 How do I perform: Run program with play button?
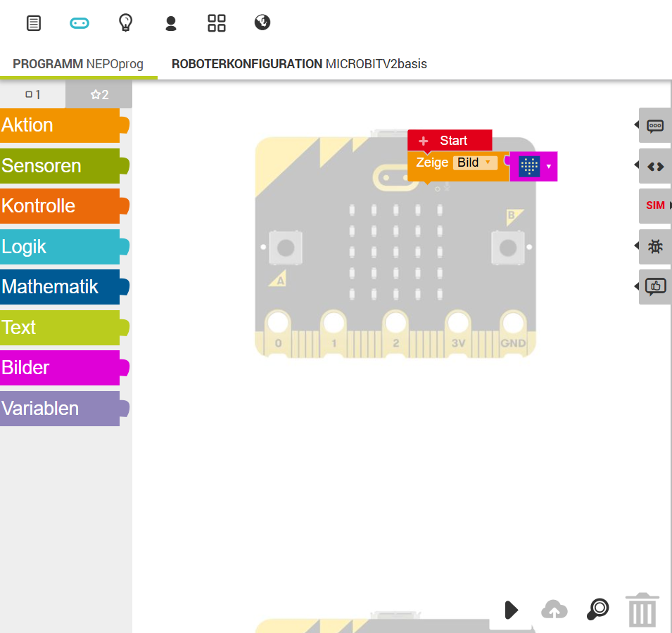point(512,610)
